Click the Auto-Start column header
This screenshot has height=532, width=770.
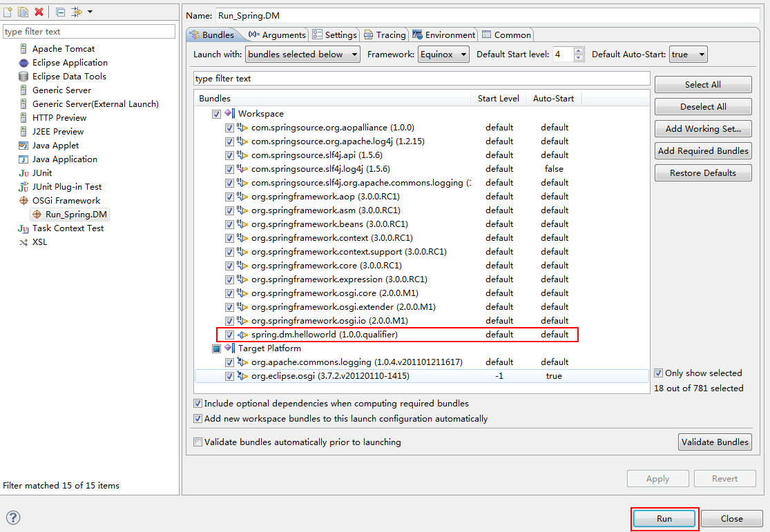click(x=553, y=98)
